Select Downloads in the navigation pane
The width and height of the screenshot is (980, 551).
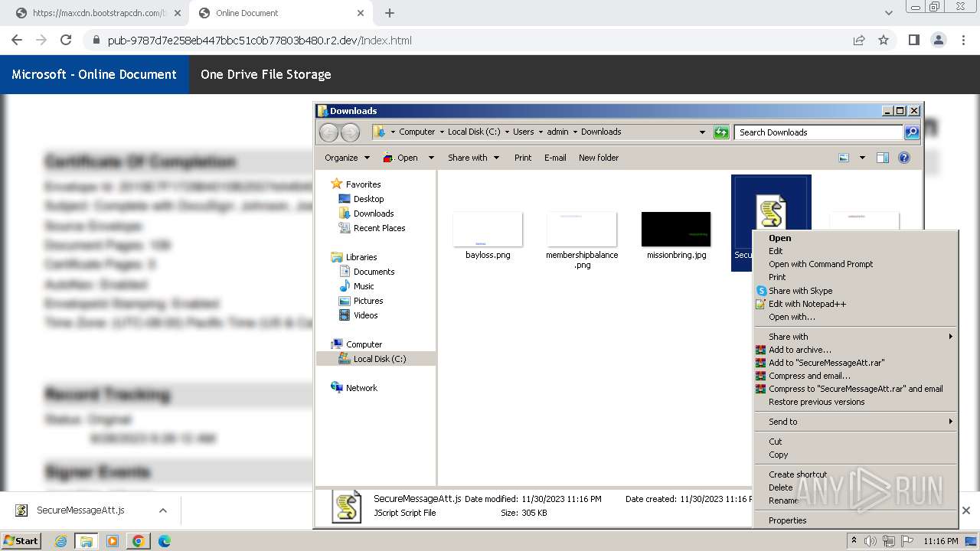(x=374, y=214)
